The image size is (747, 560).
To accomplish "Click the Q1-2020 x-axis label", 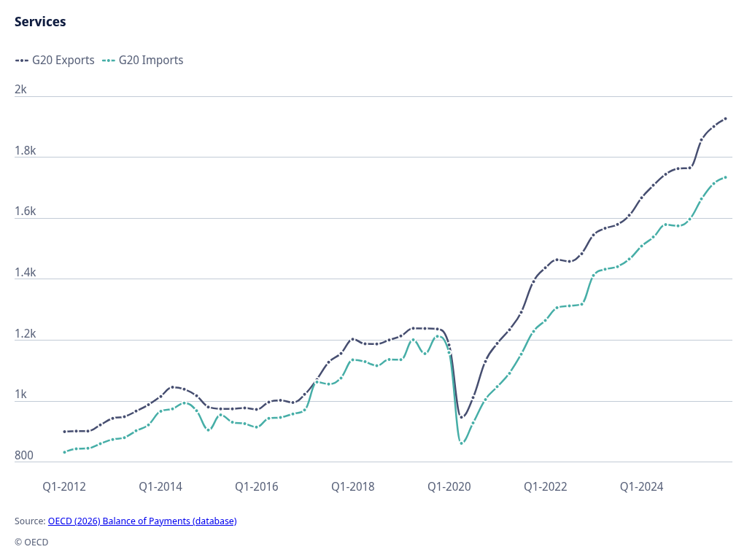I will pos(449,486).
